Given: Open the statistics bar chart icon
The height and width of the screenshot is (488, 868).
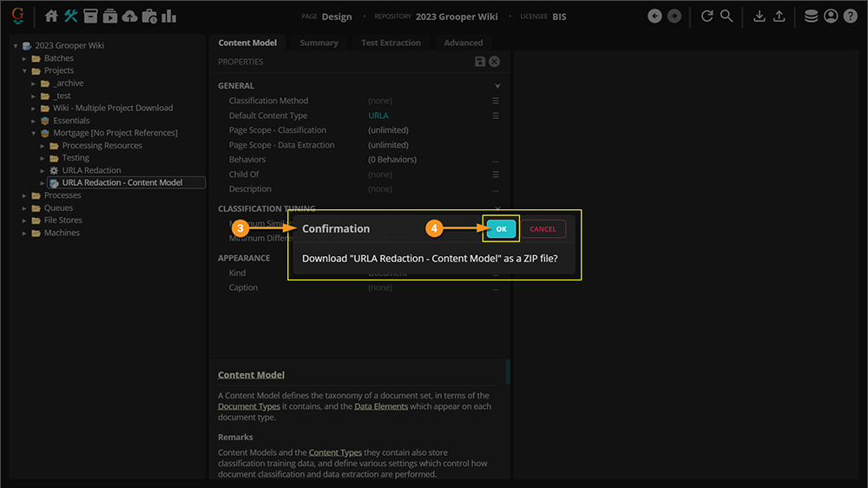Looking at the screenshot, I should (x=168, y=16).
